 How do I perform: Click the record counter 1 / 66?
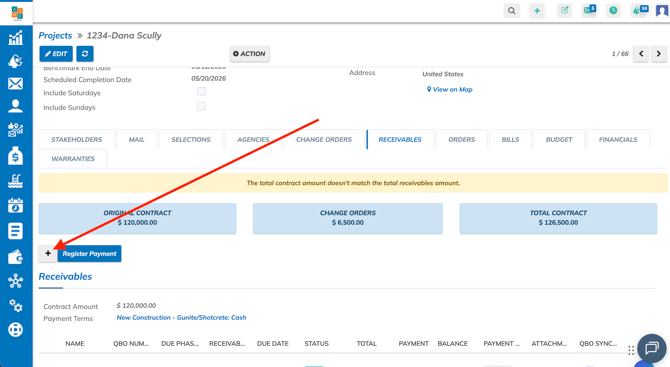[x=620, y=54]
